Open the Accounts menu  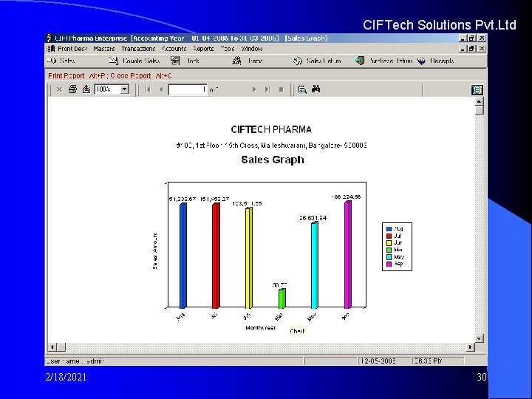click(x=174, y=49)
